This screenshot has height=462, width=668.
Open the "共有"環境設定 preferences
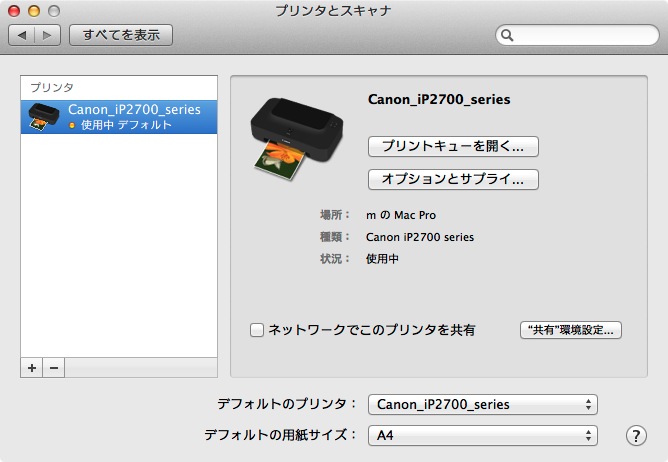click(571, 329)
